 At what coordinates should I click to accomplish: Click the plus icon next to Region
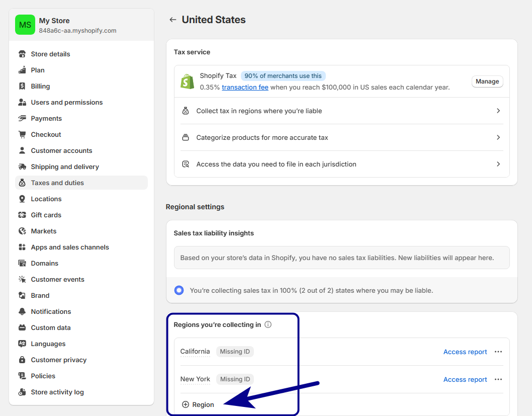pyautogui.click(x=185, y=404)
